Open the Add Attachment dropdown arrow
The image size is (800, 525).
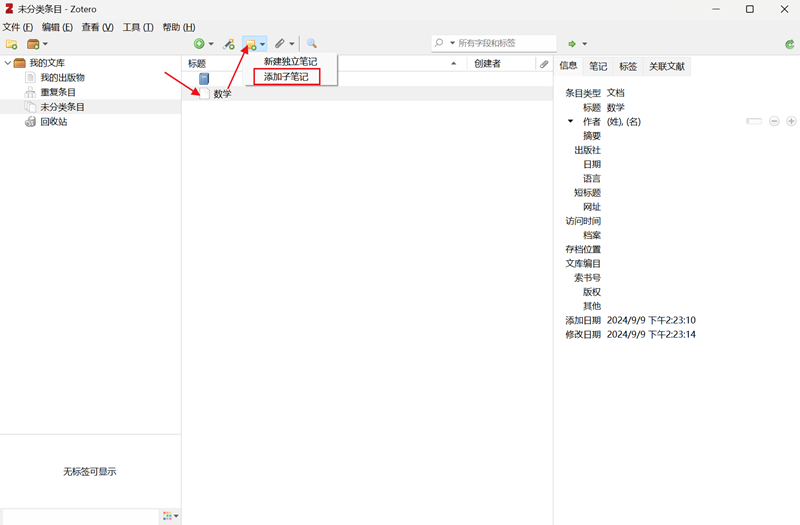(x=292, y=44)
